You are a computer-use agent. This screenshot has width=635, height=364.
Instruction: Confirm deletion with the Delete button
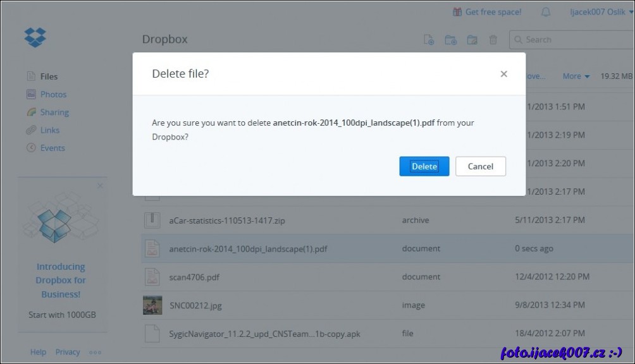tap(424, 166)
